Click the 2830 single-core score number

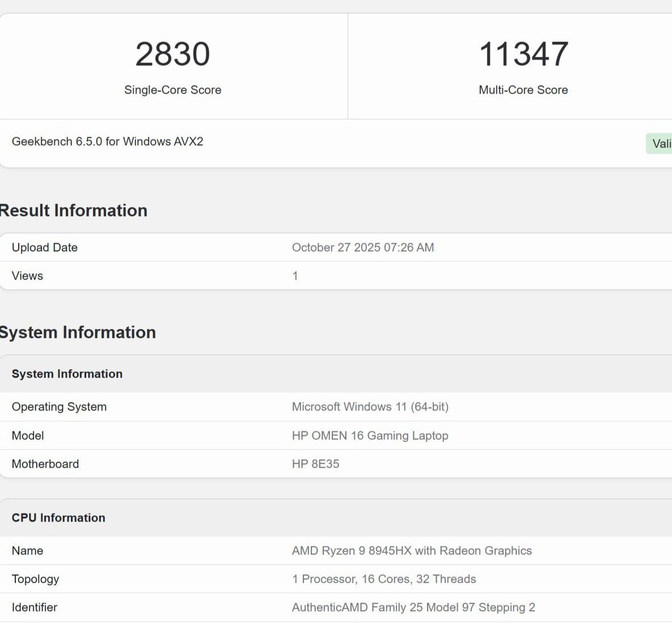click(172, 54)
